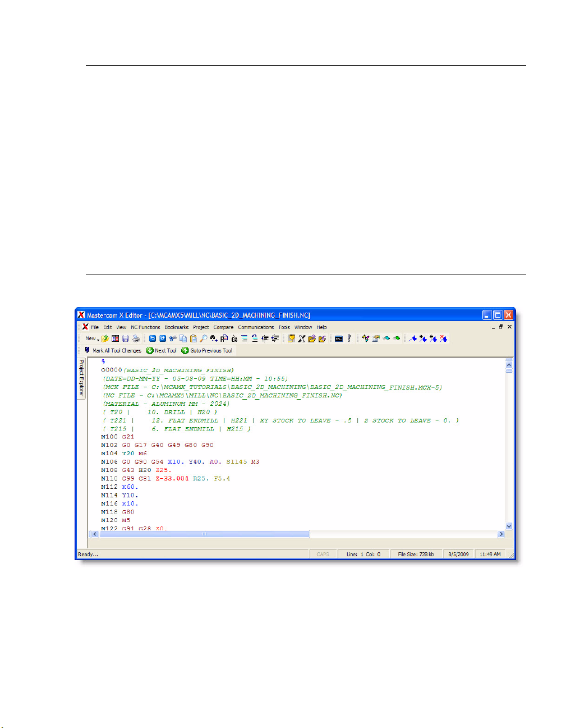Toggle the Project Explorer side panel
The height and width of the screenshot is (728, 566).
pyautogui.click(x=81, y=378)
